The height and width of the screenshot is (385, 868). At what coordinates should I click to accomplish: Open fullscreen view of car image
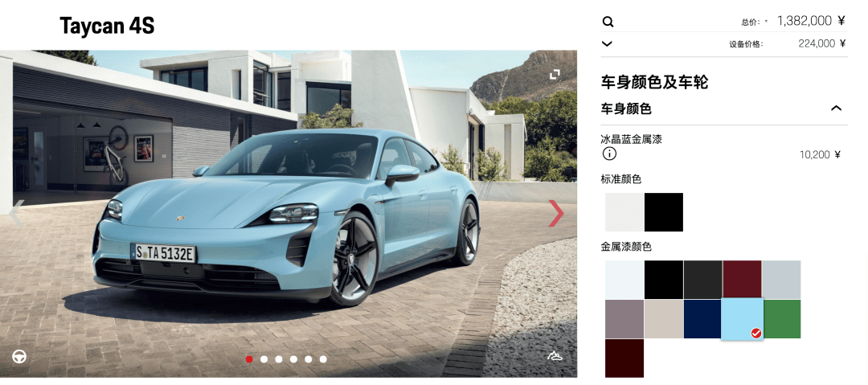(554, 74)
